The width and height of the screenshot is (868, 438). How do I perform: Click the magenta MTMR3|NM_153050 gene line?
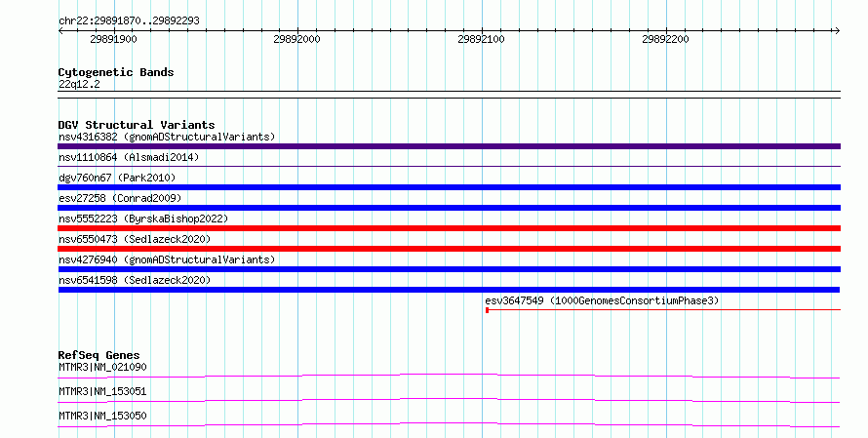click(449, 424)
